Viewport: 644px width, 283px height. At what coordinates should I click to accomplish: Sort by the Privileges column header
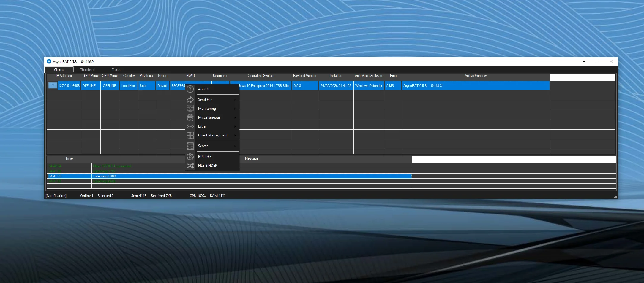(147, 76)
